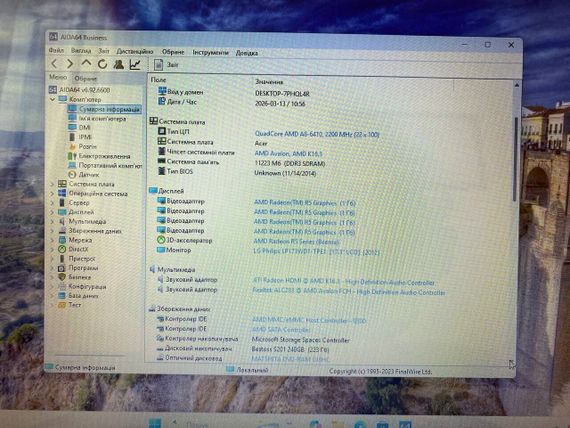Open the Дистанційно menu
Image resolution: width=570 pixels, height=428 pixels.
(x=135, y=52)
